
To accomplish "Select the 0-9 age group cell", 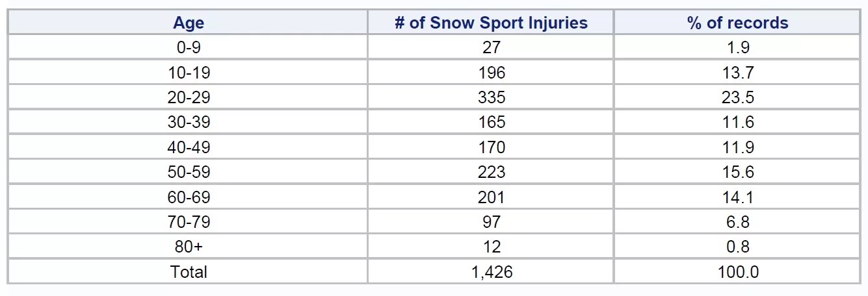I will click(x=189, y=47).
